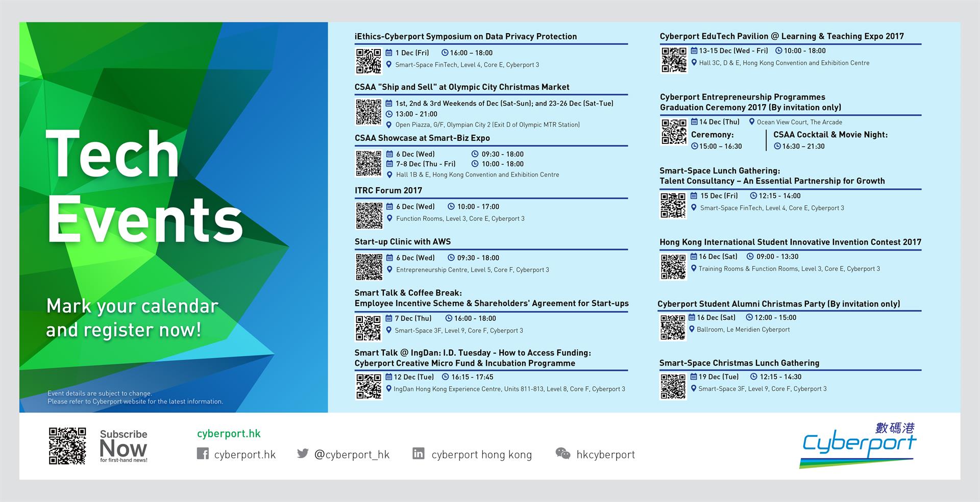Click the 09:00 - 13:30 time on 16 Dec
Image resolution: width=980 pixels, height=502 pixels.
(x=777, y=257)
